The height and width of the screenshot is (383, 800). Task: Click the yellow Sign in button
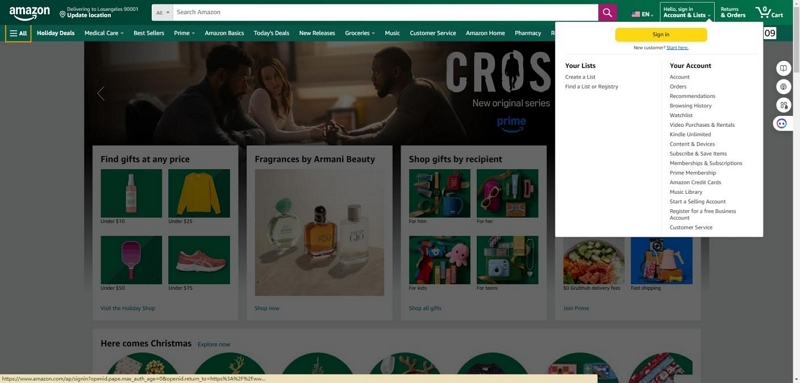(x=661, y=35)
